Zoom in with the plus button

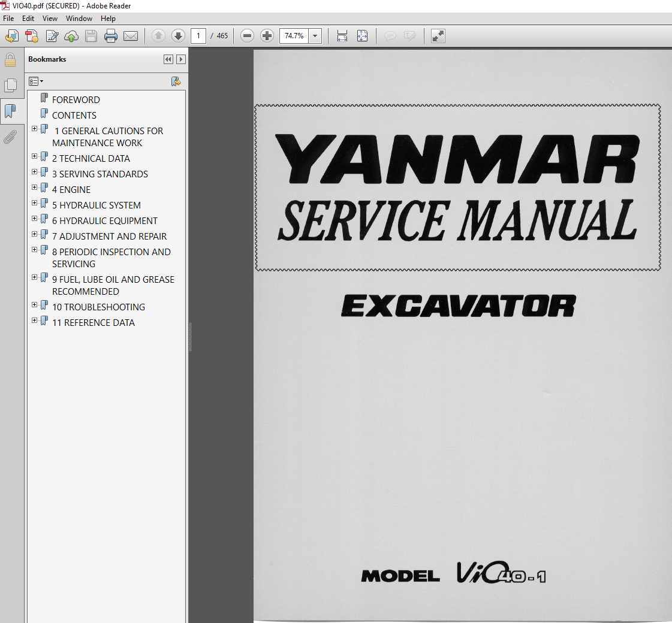coord(267,36)
